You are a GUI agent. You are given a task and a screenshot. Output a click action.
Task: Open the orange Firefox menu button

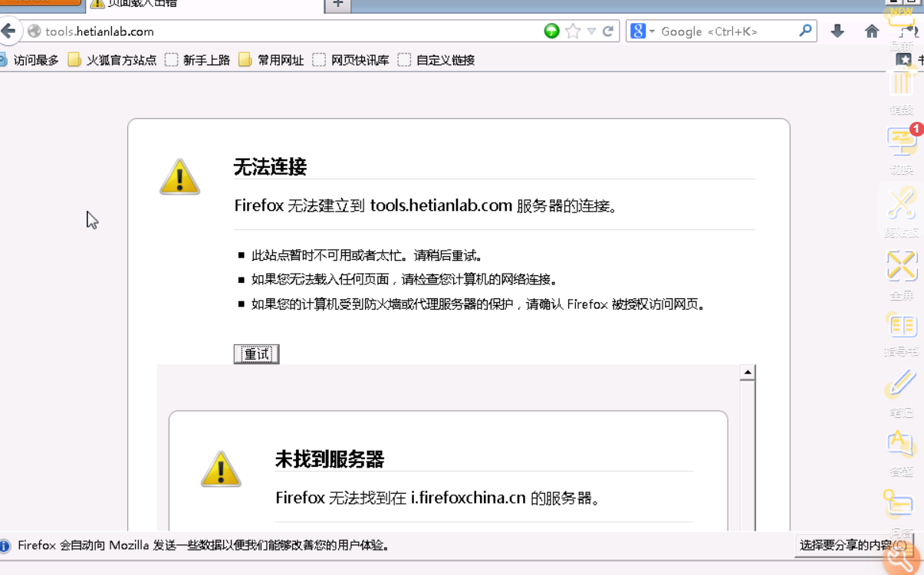(x=40, y=2)
